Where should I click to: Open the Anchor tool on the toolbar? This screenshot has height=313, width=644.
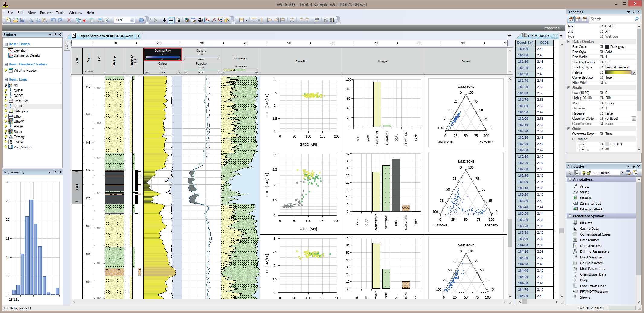[200, 20]
